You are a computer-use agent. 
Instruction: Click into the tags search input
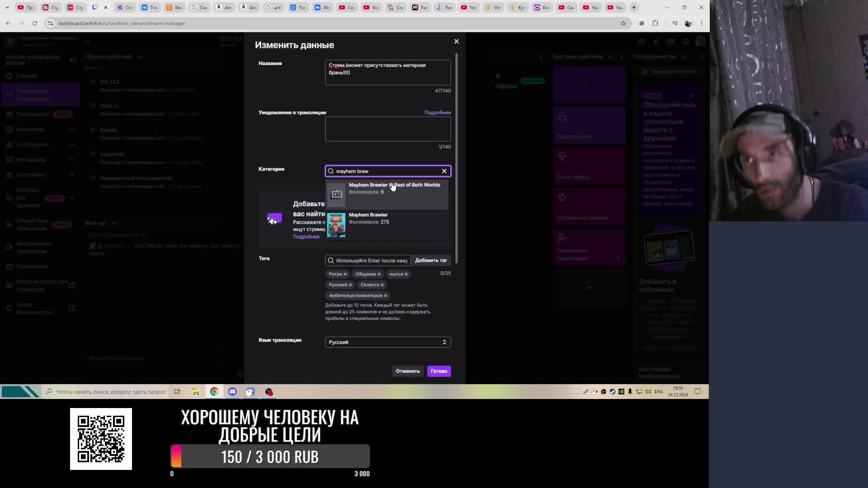(x=371, y=260)
